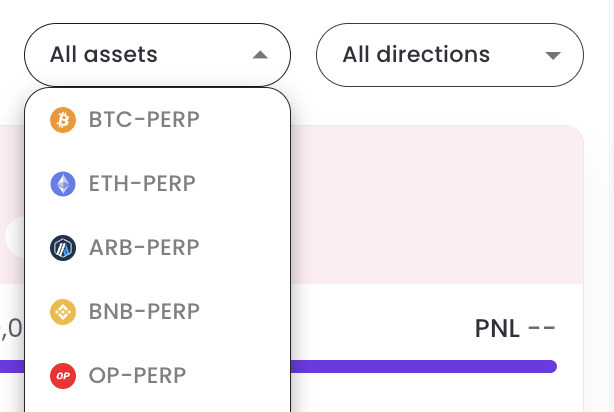Click the PNL dashes value
Image resolution: width=614 pixels, height=412 pixels.
pyautogui.click(x=541, y=329)
